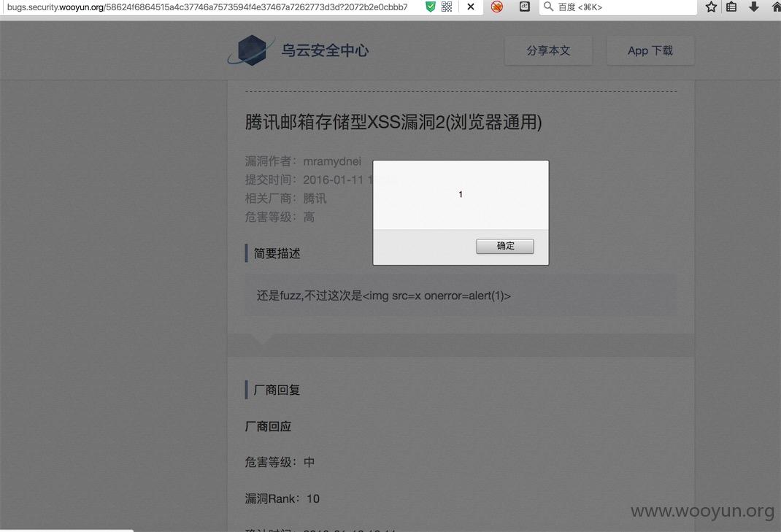
Task: Click the red blocker extension icon
Action: 497,7
